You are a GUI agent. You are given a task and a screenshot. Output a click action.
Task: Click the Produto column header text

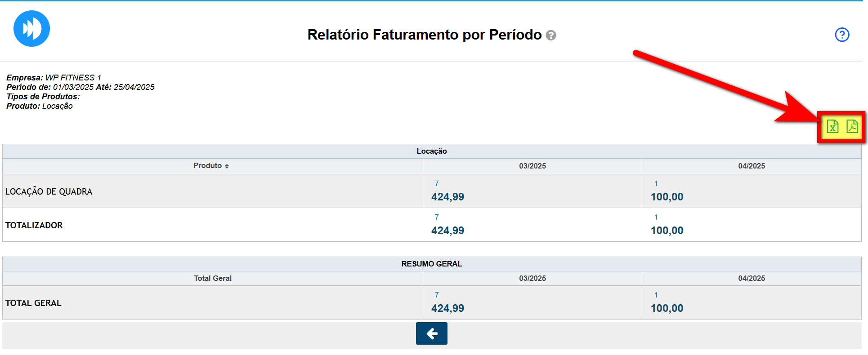pos(207,166)
